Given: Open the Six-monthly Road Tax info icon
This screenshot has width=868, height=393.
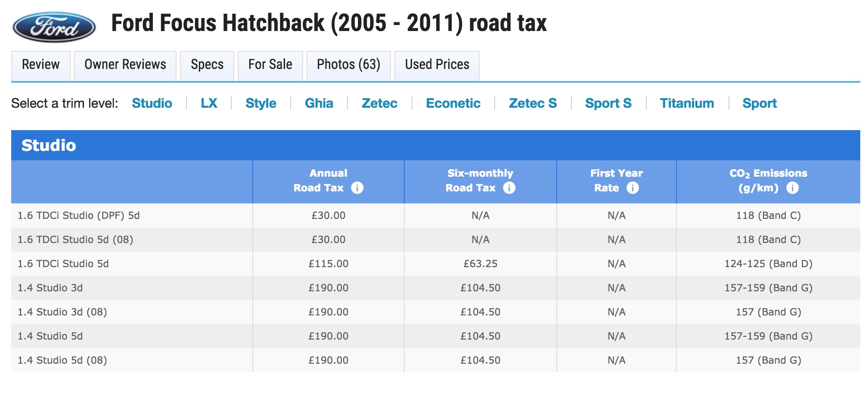Looking at the screenshot, I should click(509, 188).
